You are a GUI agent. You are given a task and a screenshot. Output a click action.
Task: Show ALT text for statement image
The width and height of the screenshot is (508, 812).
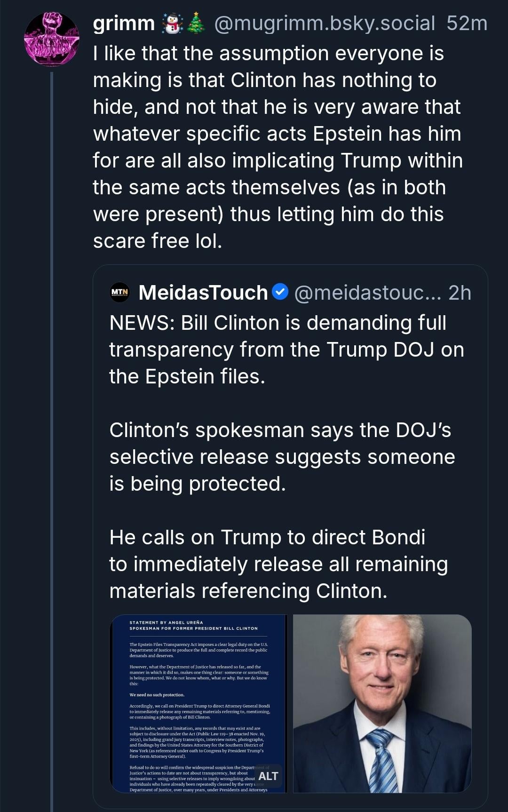(x=268, y=776)
